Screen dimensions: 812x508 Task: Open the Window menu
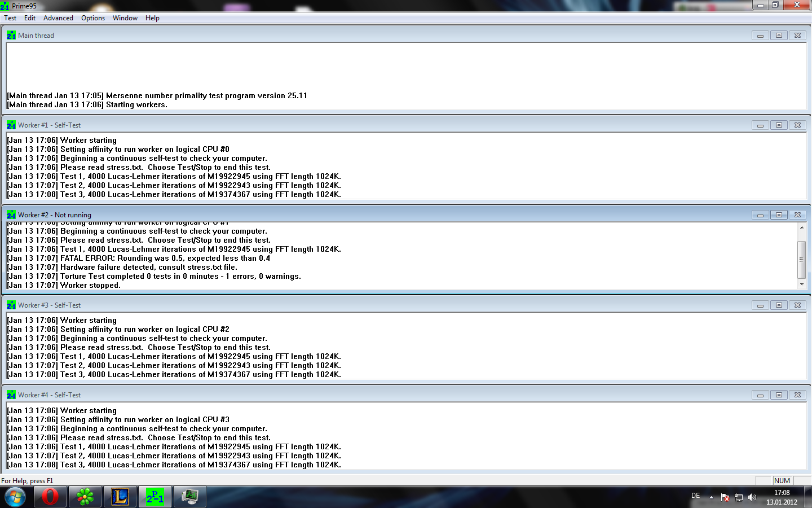pos(125,18)
